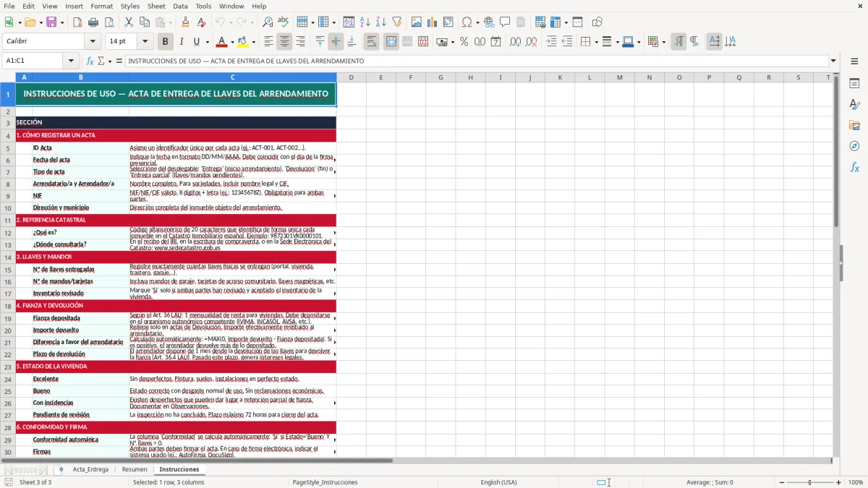868x488 pixels.
Task: Switch to Acta_Entrega sheet tab
Action: point(90,469)
